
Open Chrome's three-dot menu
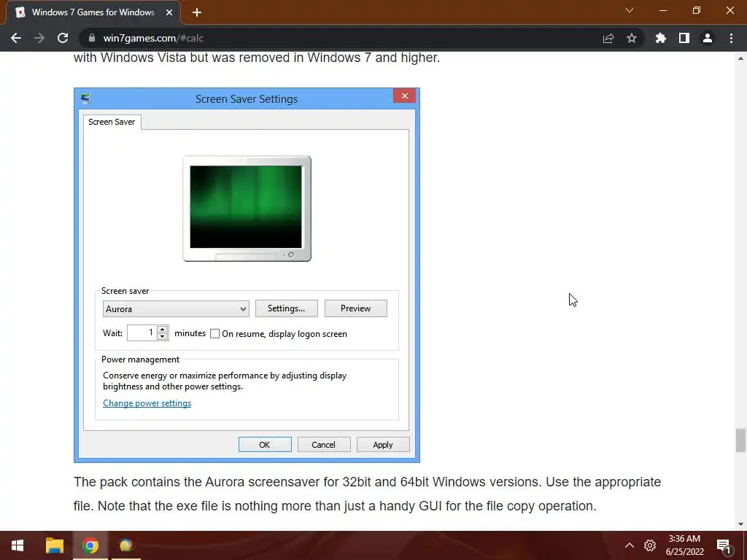point(731,38)
